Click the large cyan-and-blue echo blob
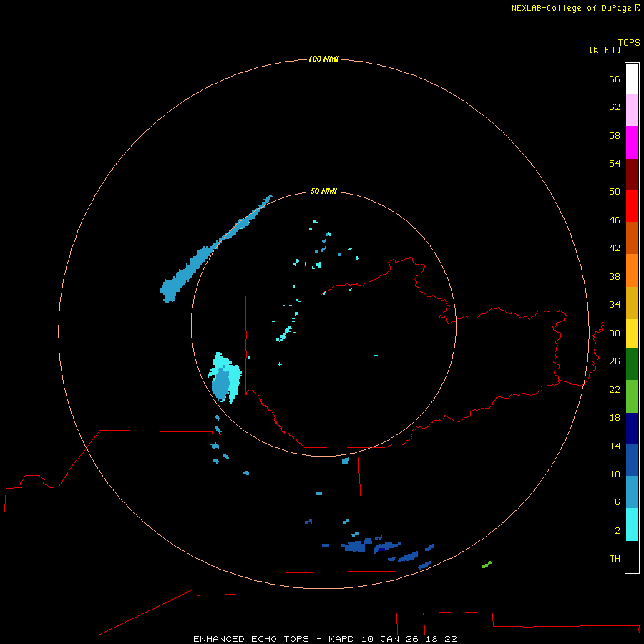Screen dimensions: 644x644 [224, 378]
